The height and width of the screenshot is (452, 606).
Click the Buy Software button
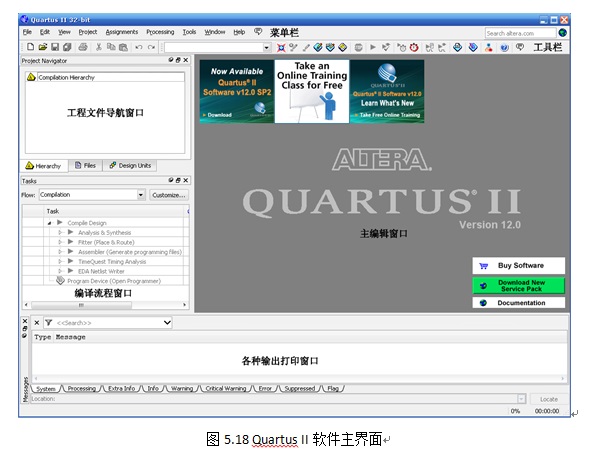[x=518, y=266]
